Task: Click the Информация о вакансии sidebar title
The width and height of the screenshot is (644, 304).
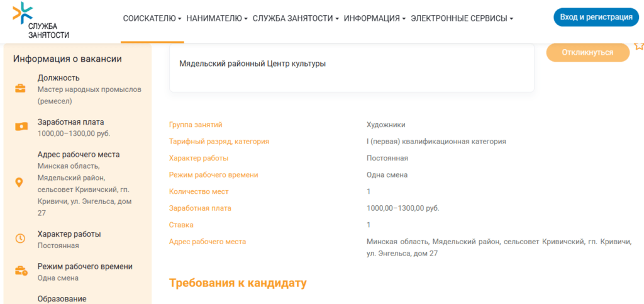Action: pos(67,59)
